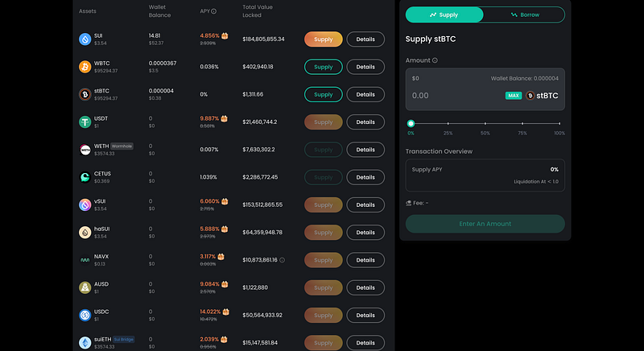Click the haSUI token icon
Image resolution: width=644 pixels, height=351 pixels.
tap(85, 233)
